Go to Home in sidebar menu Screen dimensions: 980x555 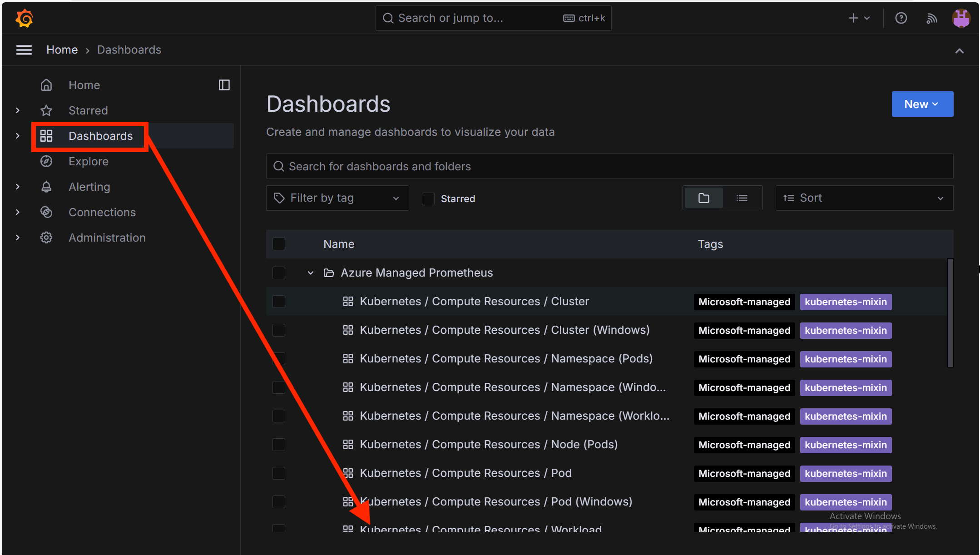coord(84,85)
